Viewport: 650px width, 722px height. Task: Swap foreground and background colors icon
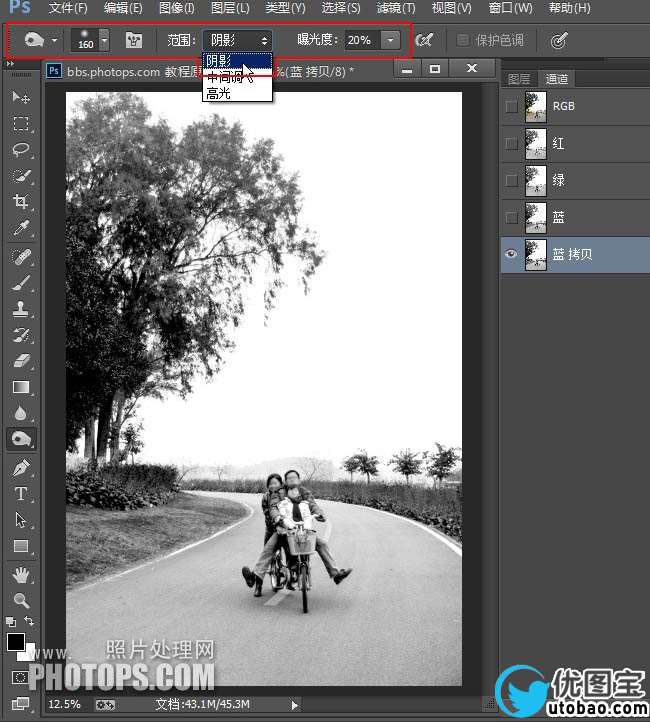[29, 621]
